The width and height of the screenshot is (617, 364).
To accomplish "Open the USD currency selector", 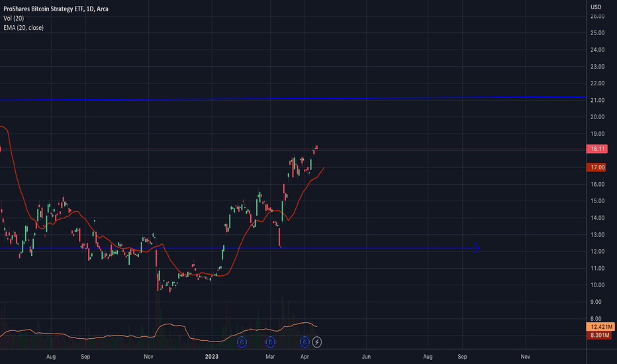I will click(x=596, y=7).
